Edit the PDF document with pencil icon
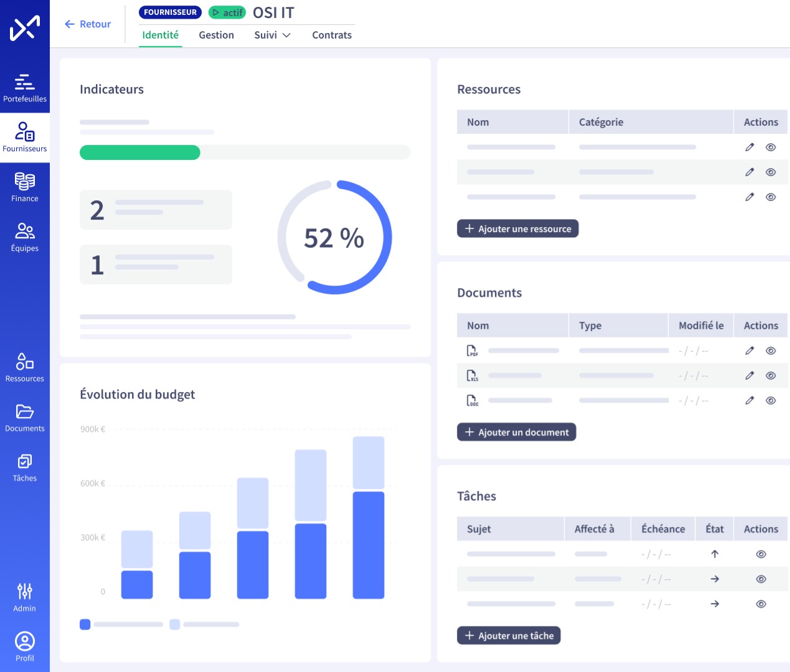This screenshot has width=790, height=672. click(x=750, y=351)
